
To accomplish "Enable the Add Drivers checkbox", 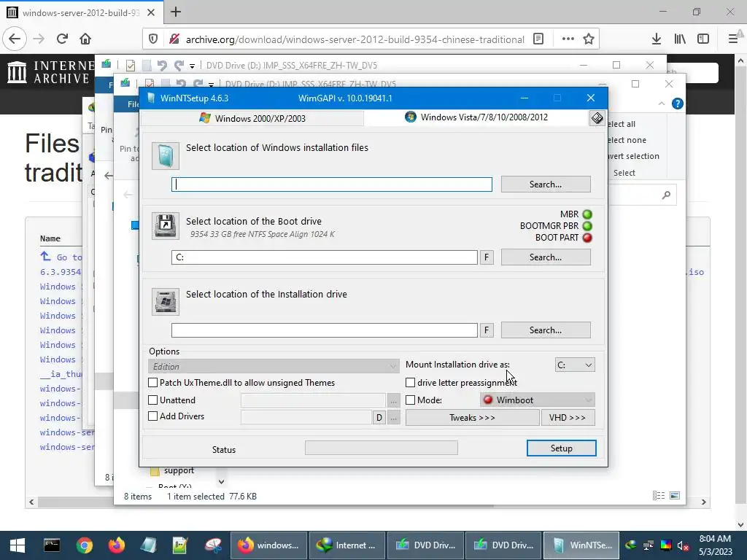I will tap(153, 416).
